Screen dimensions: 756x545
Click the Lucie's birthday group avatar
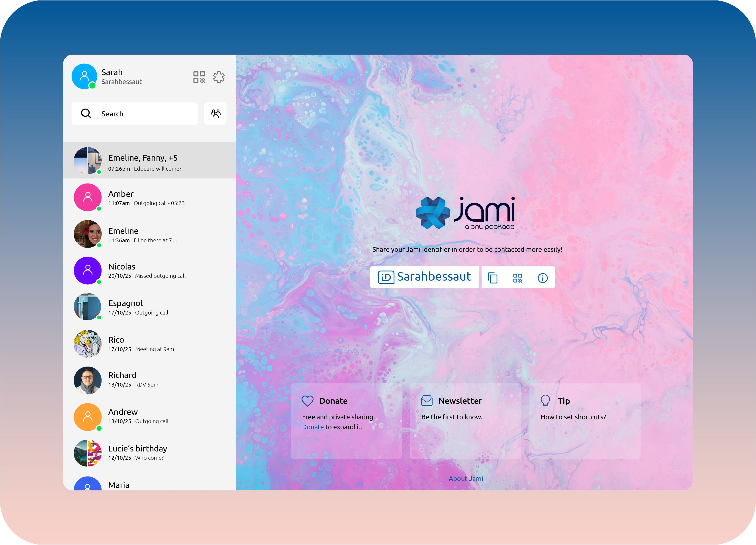click(x=88, y=453)
